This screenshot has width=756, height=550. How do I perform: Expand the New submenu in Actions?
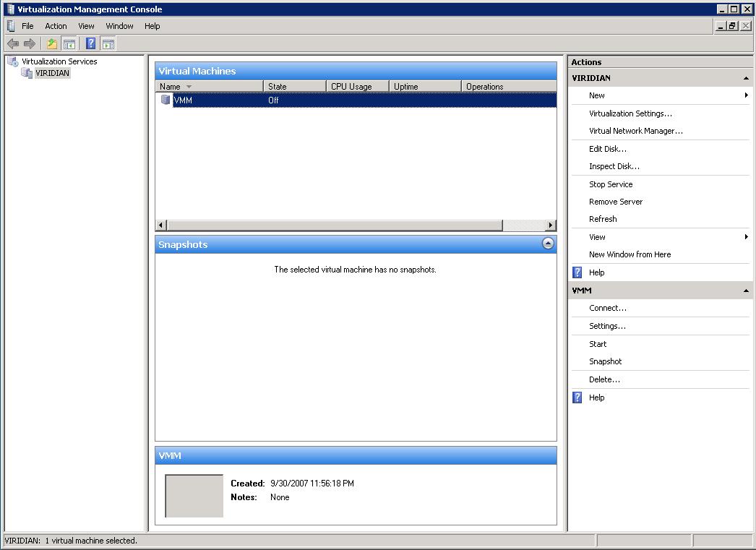click(x=746, y=95)
